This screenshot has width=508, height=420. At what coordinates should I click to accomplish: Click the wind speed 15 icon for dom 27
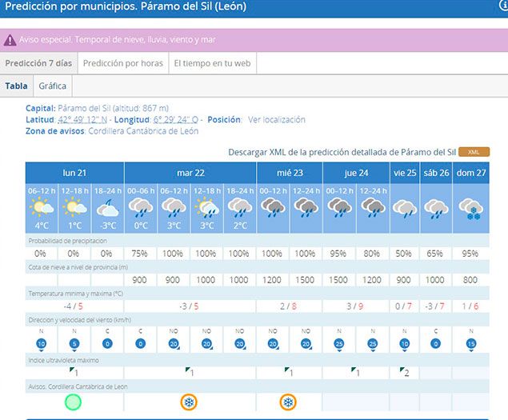(470, 344)
